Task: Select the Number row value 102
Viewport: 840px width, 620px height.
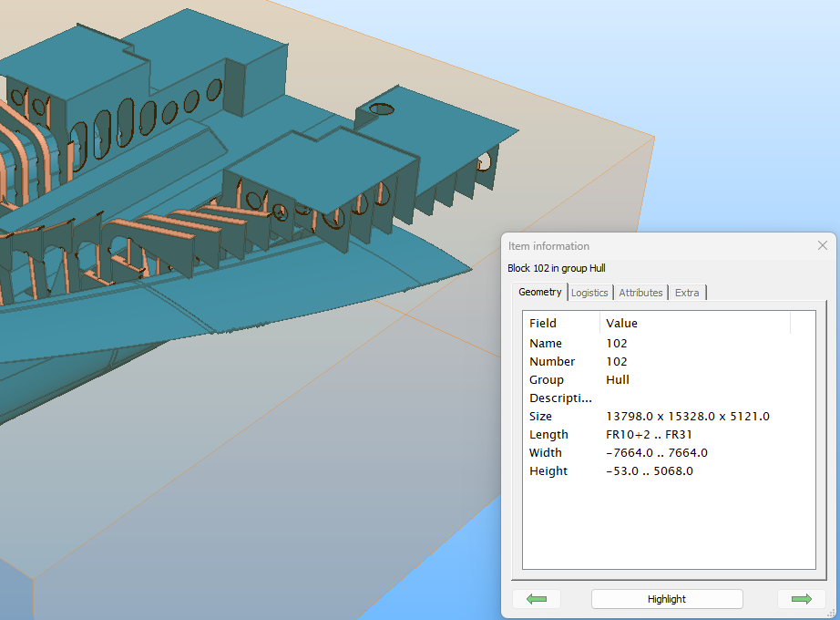Action: (x=617, y=361)
